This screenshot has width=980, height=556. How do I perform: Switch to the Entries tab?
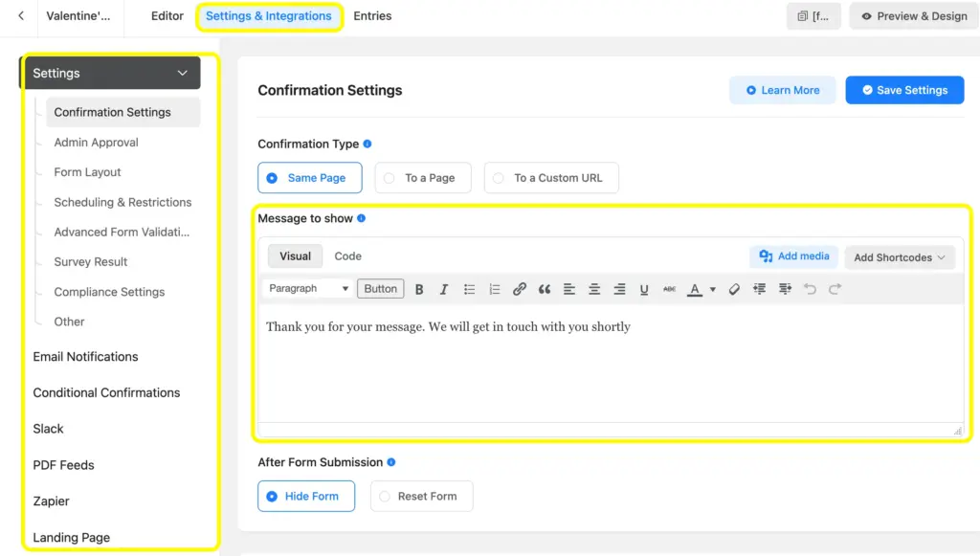point(372,15)
